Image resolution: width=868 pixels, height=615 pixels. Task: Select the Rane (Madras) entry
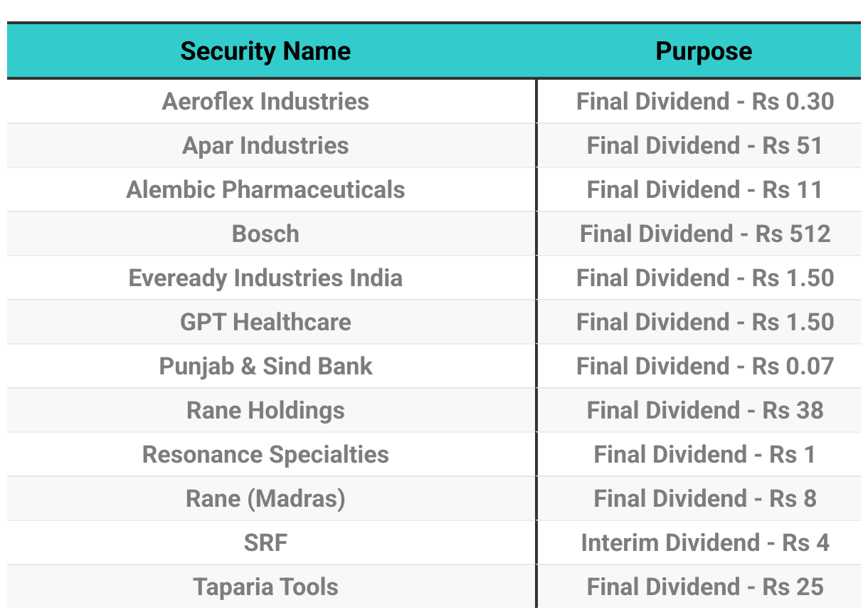pos(265,498)
